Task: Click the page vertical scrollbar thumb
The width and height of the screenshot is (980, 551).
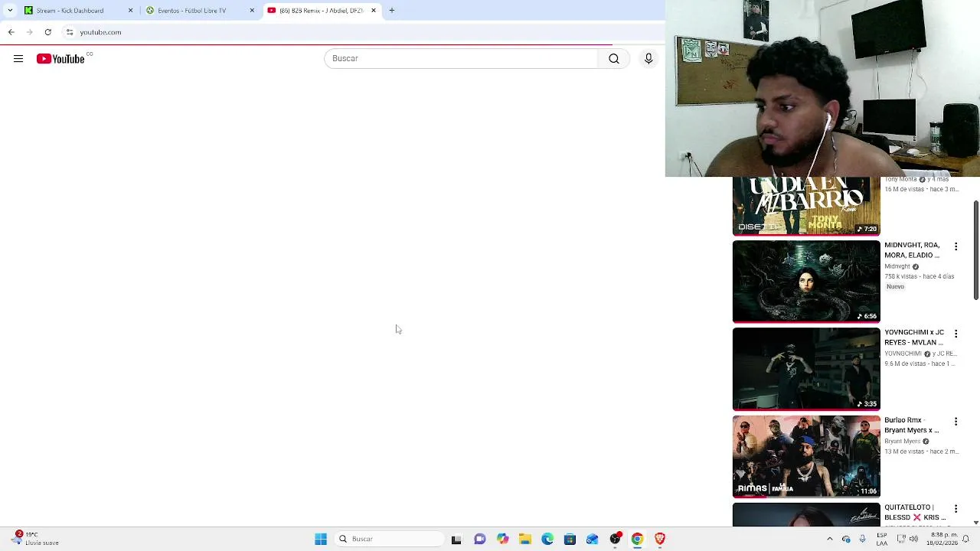Action: coord(975,250)
